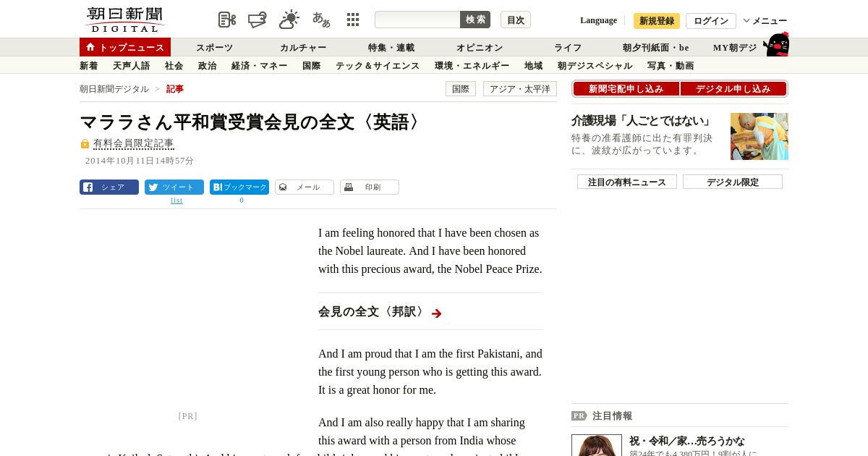Click the woman portrait thumbnail in 注目情報
Image resolution: width=868 pixels, height=456 pixels.
coord(597,445)
